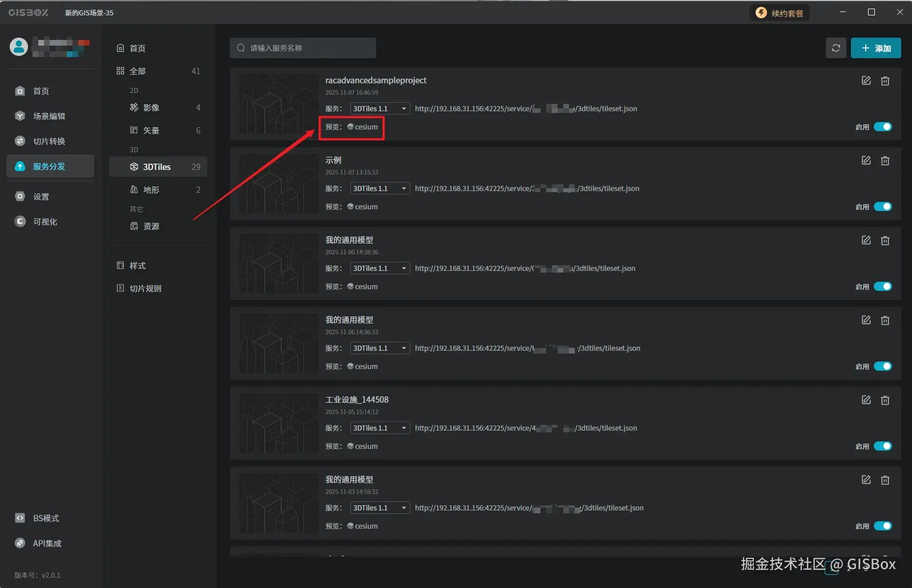The width and height of the screenshot is (912, 588).
Task: Open 场景编辑 scene editor
Action: pyautogui.click(x=50, y=116)
